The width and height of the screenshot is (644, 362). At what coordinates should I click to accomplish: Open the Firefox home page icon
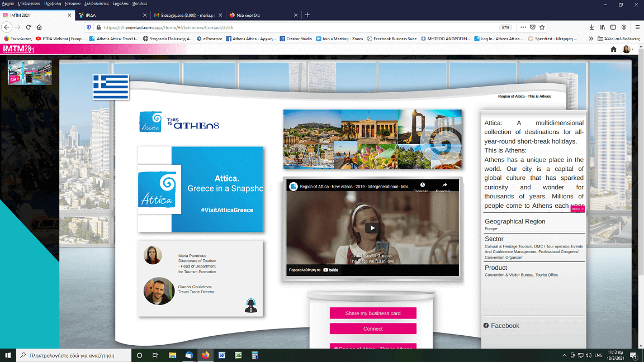(39, 27)
